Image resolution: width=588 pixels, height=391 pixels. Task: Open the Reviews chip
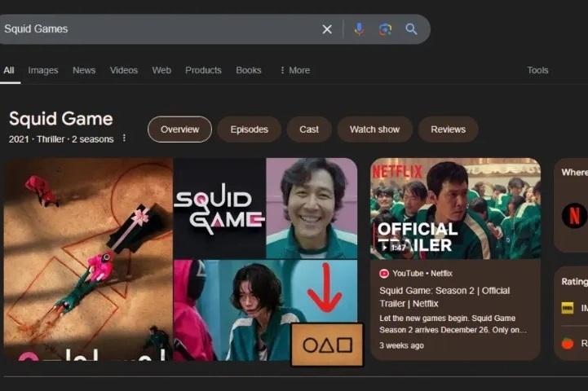[448, 130]
